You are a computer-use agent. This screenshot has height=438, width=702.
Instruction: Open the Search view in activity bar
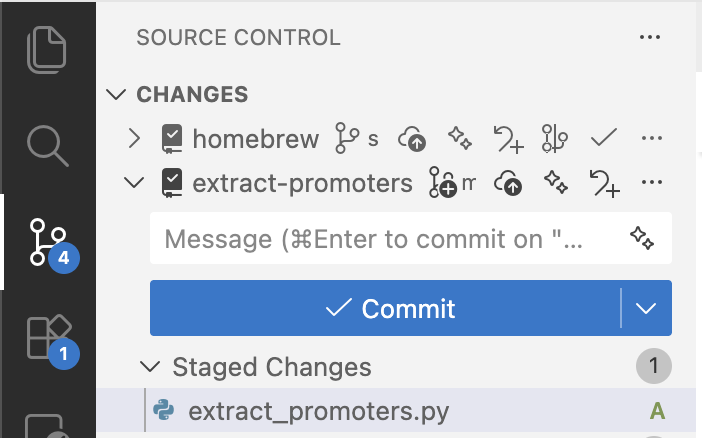[47, 146]
